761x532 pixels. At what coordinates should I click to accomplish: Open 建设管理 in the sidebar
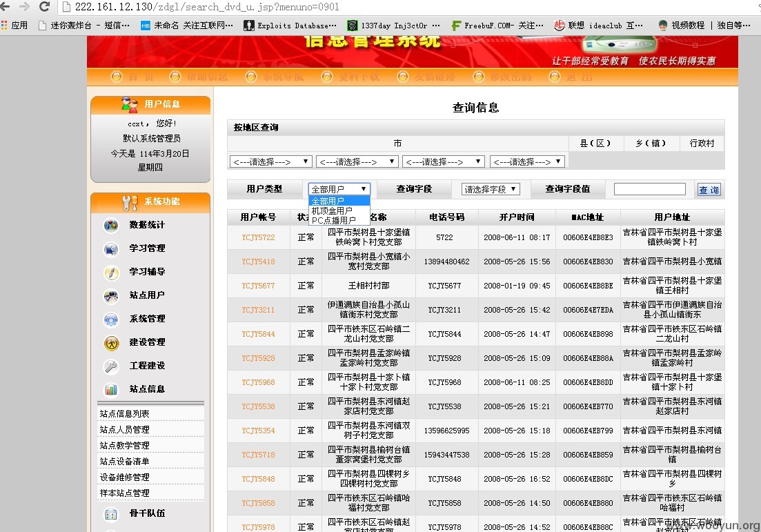pyautogui.click(x=147, y=342)
